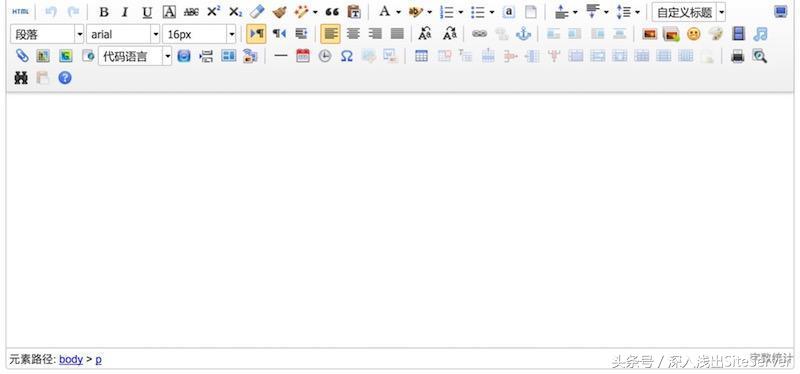Click the Omega special character icon
This screenshot has height=374, width=800.
click(346, 56)
